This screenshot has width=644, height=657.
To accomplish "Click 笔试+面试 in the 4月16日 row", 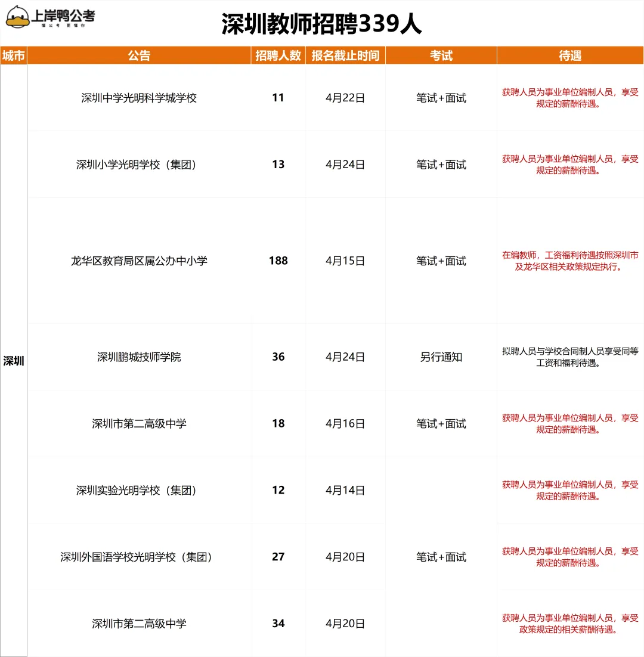I will click(441, 424).
